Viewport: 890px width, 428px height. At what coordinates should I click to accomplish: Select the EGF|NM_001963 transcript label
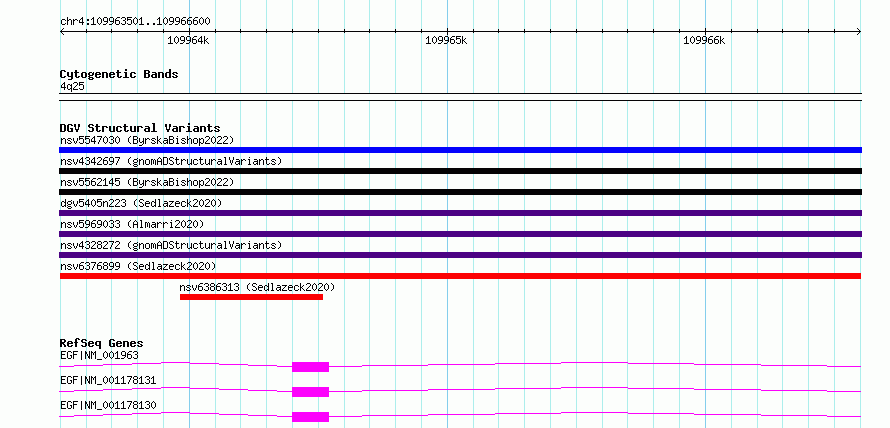coord(99,355)
